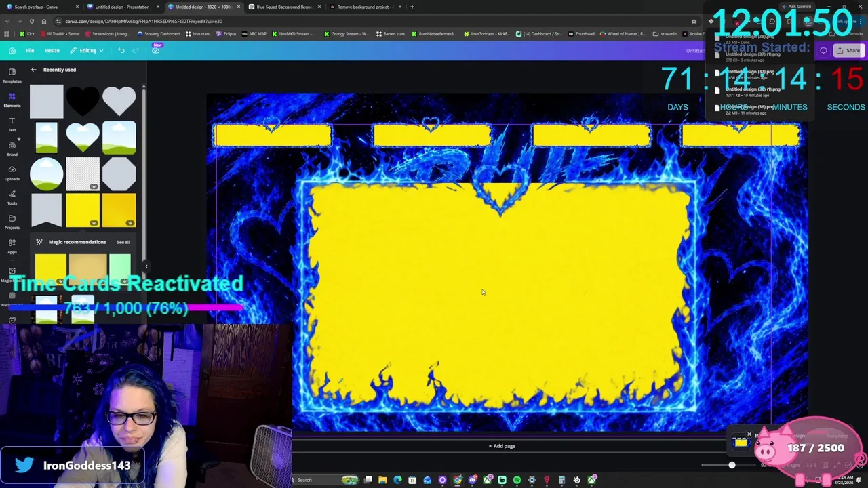Click the Share button
The height and width of the screenshot is (488, 868).
pos(848,50)
